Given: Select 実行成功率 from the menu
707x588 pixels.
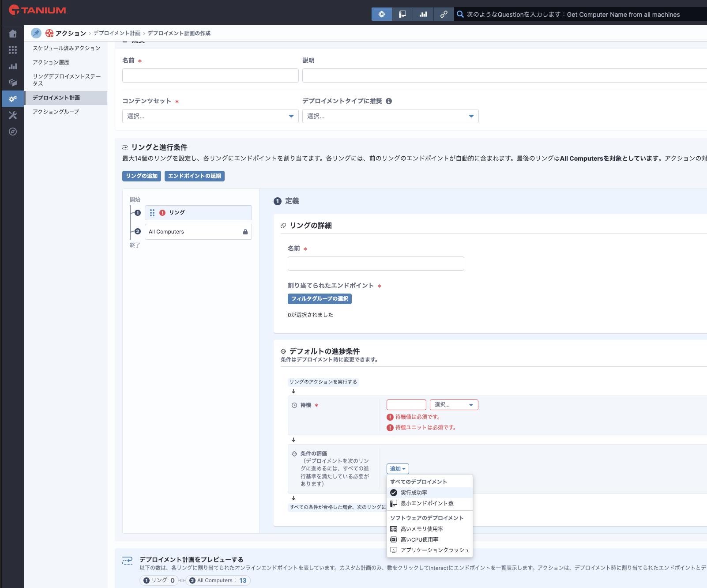Looking at the screenshot, I should coord(414,493).
